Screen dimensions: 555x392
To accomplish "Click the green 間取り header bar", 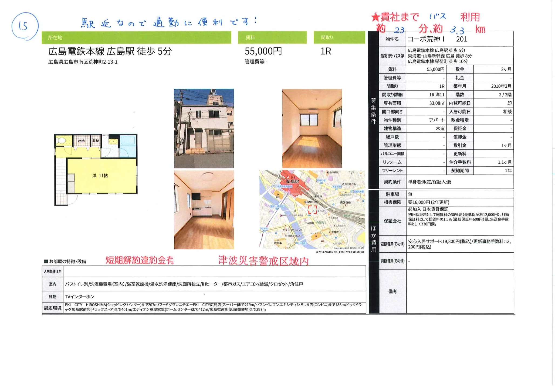I will [x=339, y=37].
